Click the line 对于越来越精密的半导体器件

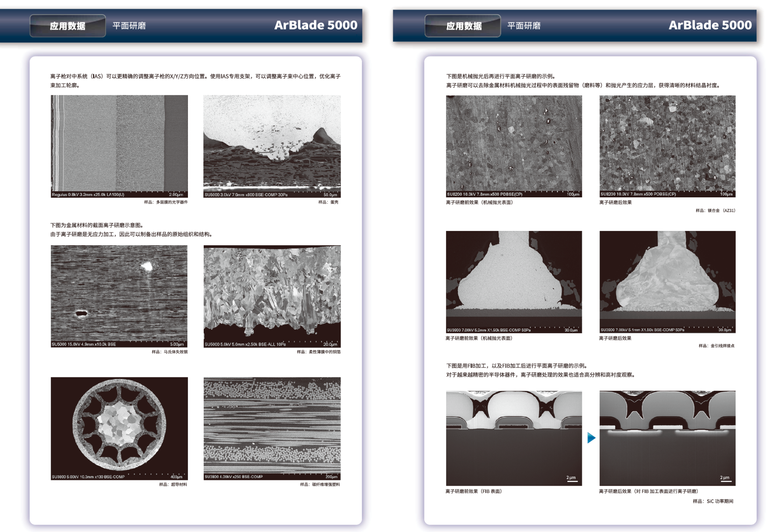tap(542, 375)
